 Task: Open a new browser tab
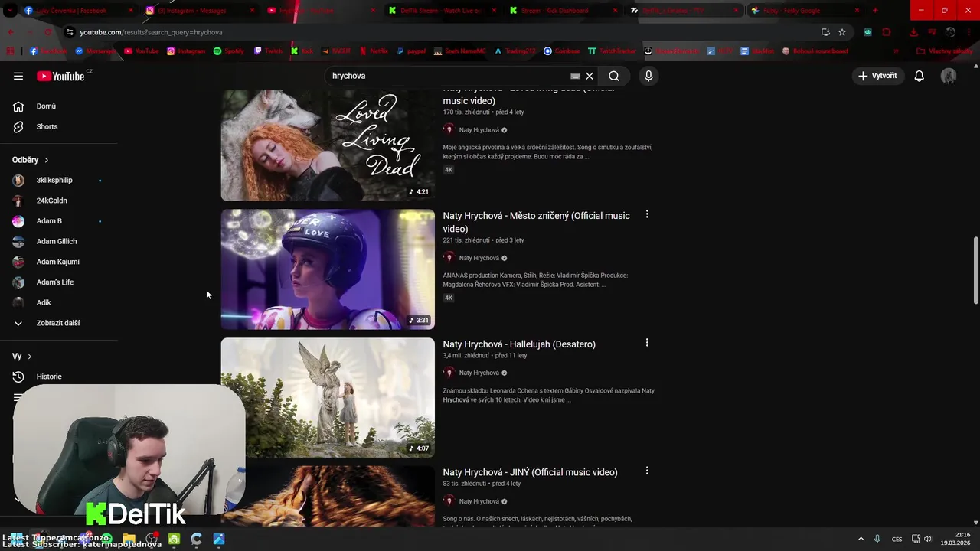[x=875, y=11]
